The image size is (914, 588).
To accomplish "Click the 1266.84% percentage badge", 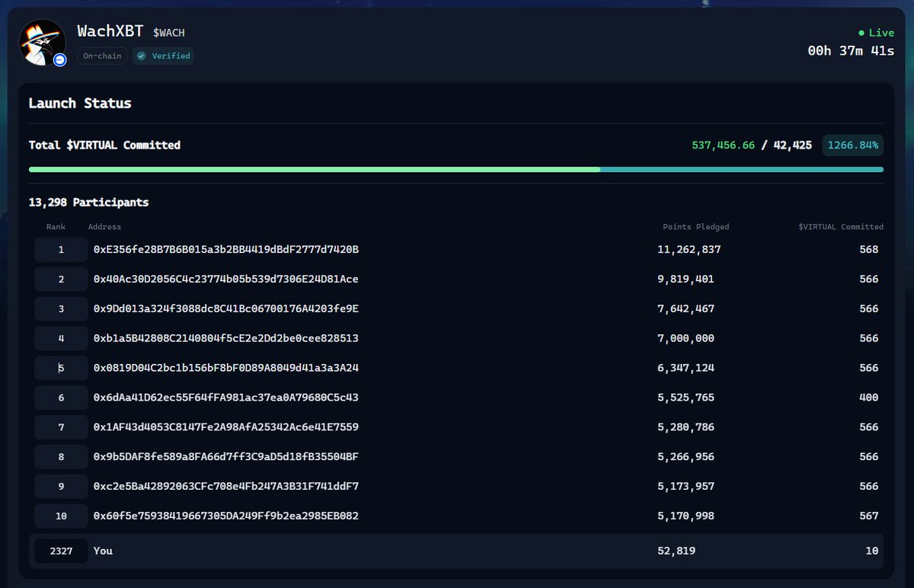I will [853, 145].
